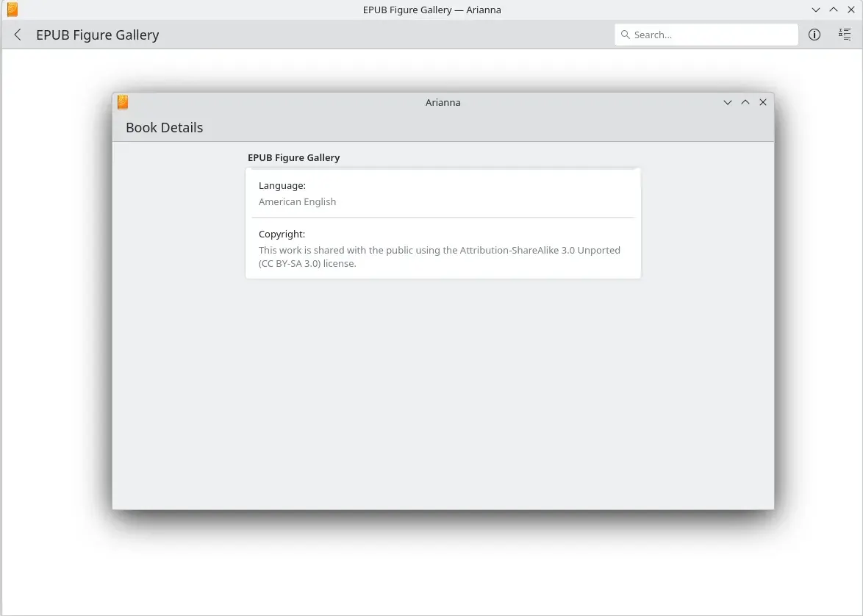863x616 pixels.
Task: Click the Arianna app icon in the titlebar
Action: point(12,10)
